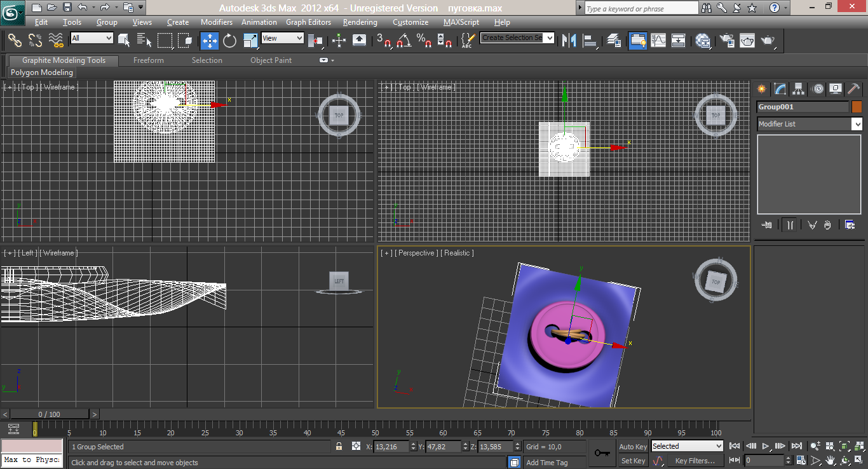This screenshot has width=868, height=469.
Task: Switch to the Motion command panel
Action: pos(818,88)
